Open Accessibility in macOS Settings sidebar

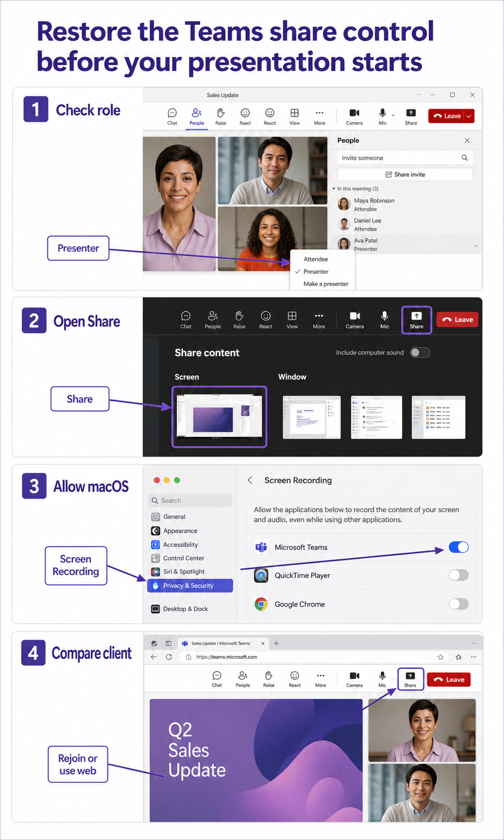pos(190,544)
